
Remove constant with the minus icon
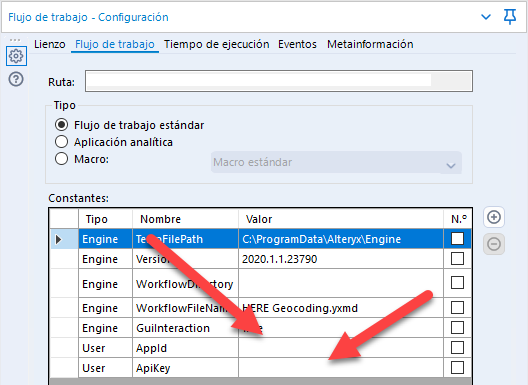494,244
